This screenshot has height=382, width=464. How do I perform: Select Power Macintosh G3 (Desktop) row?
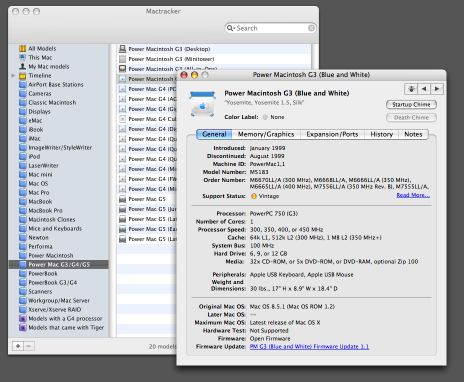(x=214, y=49)
